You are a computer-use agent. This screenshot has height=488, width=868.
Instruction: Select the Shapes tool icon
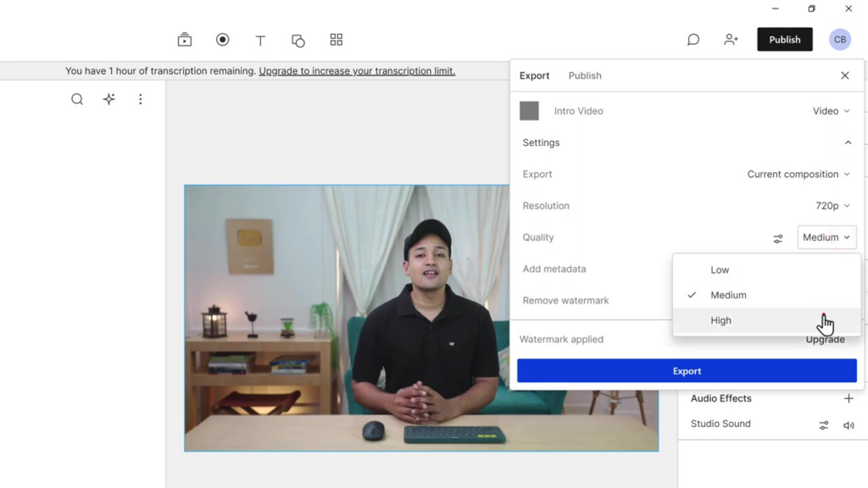[298, 40]
